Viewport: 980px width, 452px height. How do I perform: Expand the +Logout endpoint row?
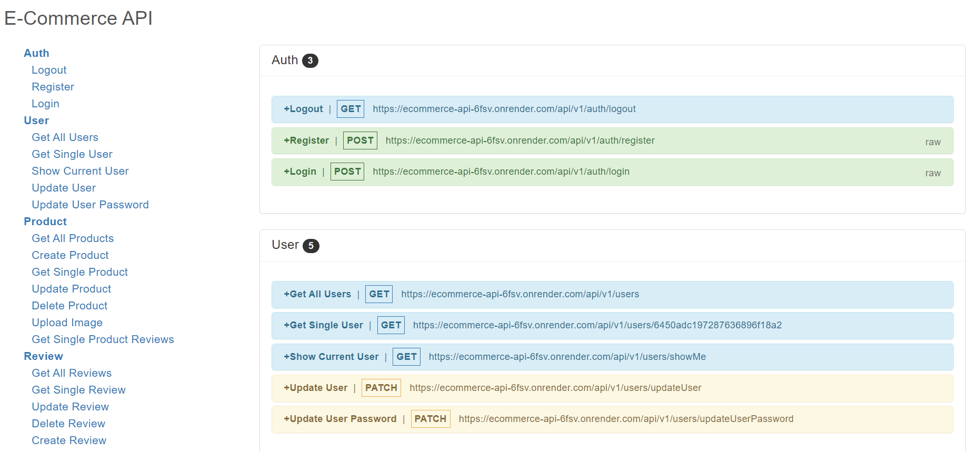(x=612, y=109)
